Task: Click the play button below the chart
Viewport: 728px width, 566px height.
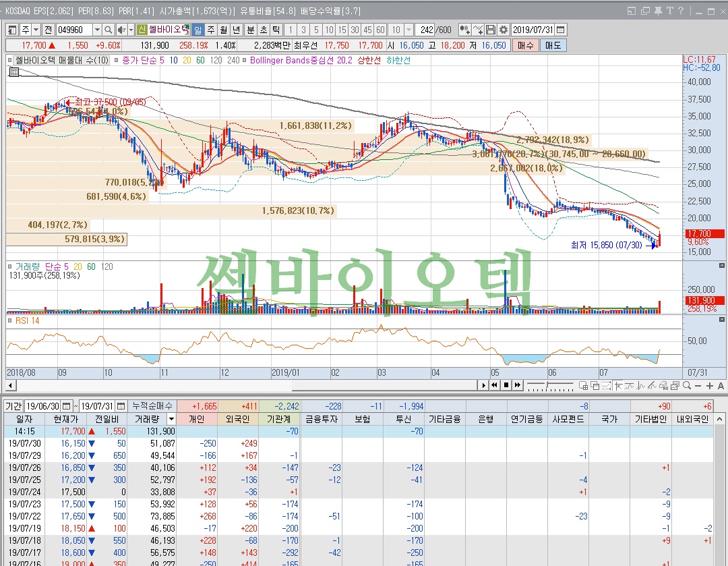Action: [483, 385]
